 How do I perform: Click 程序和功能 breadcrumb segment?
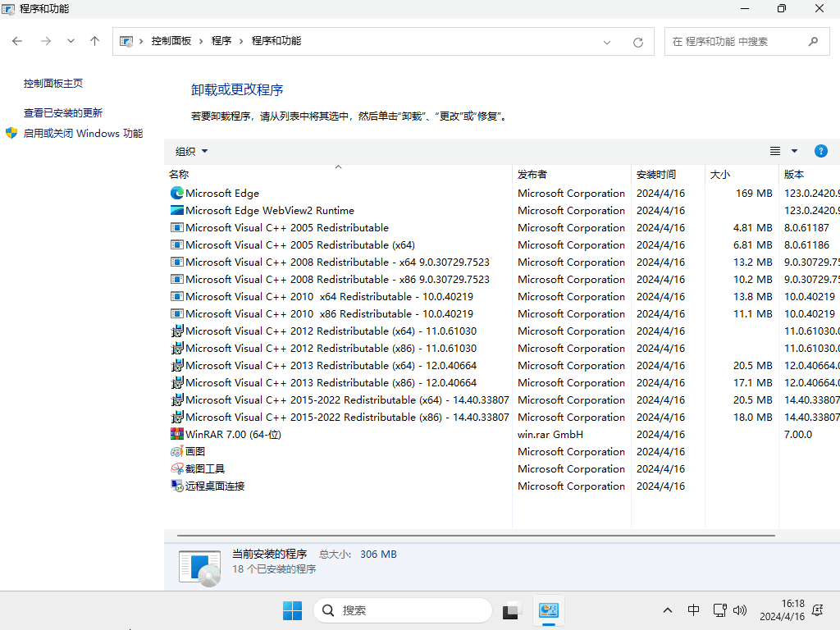pyautogui.click(x=276, y=41)
